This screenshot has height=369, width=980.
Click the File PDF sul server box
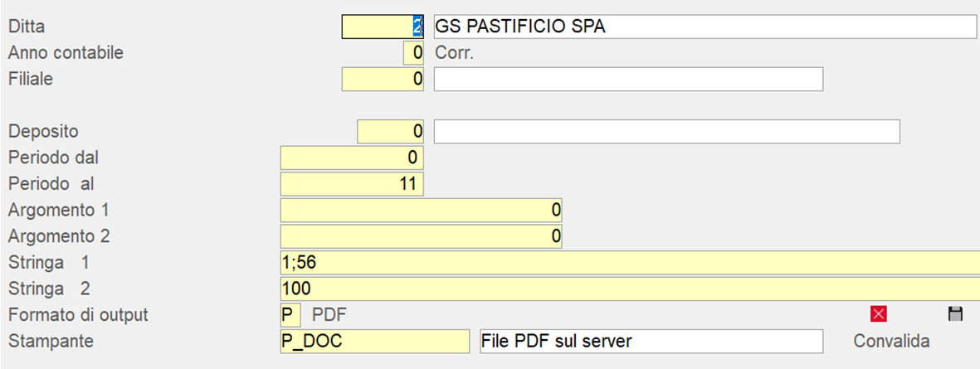click(651, 341)
